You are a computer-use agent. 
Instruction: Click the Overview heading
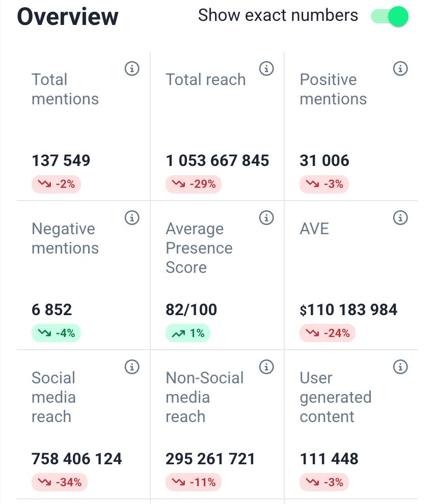point(68,17)
